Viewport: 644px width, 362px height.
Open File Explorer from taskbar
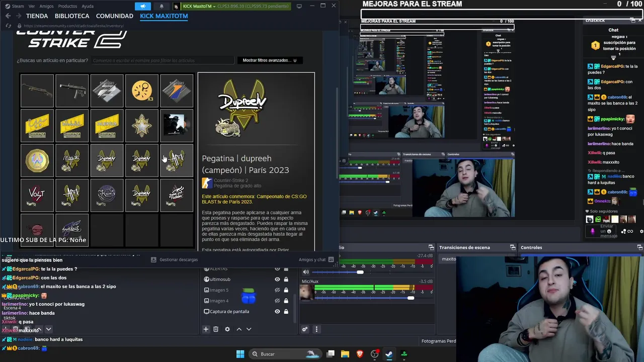tap(345, 354)
